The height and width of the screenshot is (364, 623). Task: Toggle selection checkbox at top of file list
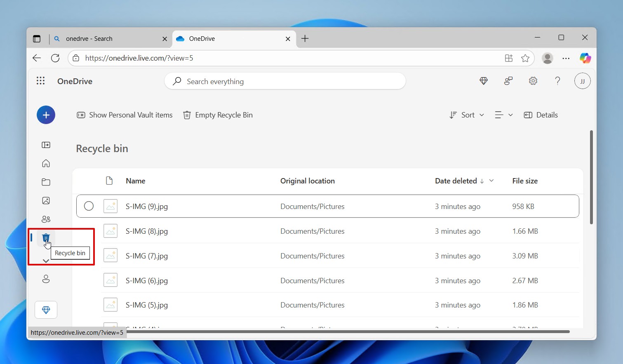109,181
